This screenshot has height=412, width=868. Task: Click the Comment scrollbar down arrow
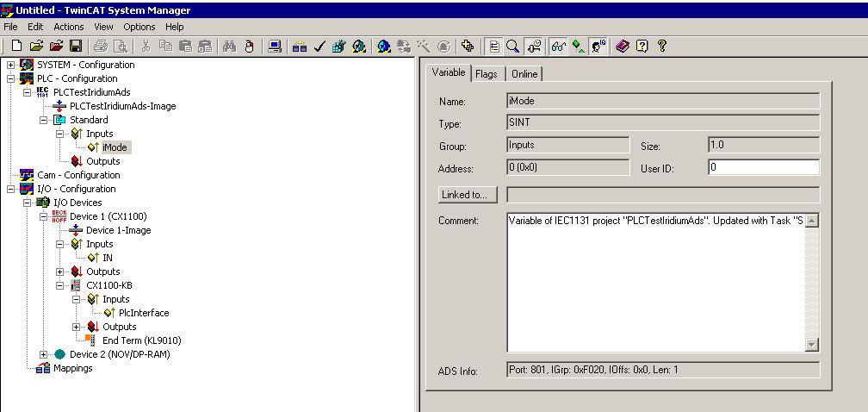(x=811, y=345)
